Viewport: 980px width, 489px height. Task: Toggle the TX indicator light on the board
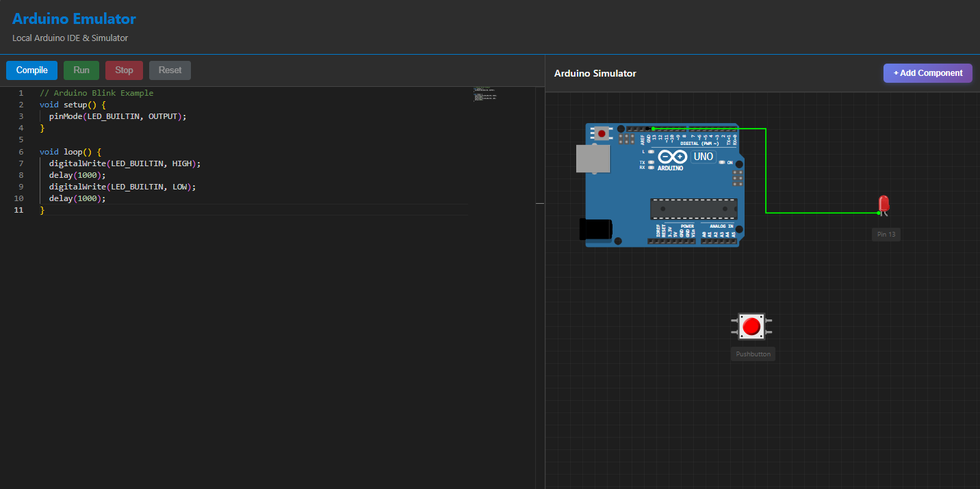(x=649, y=162)
